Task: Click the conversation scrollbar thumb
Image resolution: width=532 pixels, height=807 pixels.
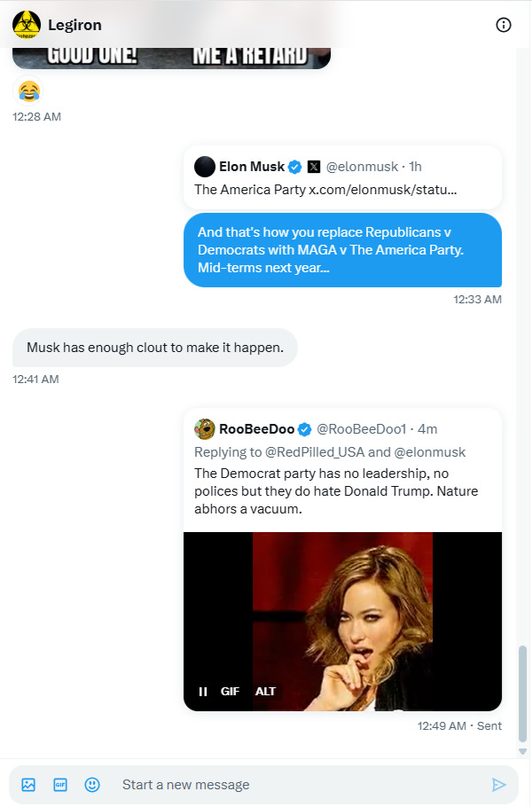Action: [522, 692]
